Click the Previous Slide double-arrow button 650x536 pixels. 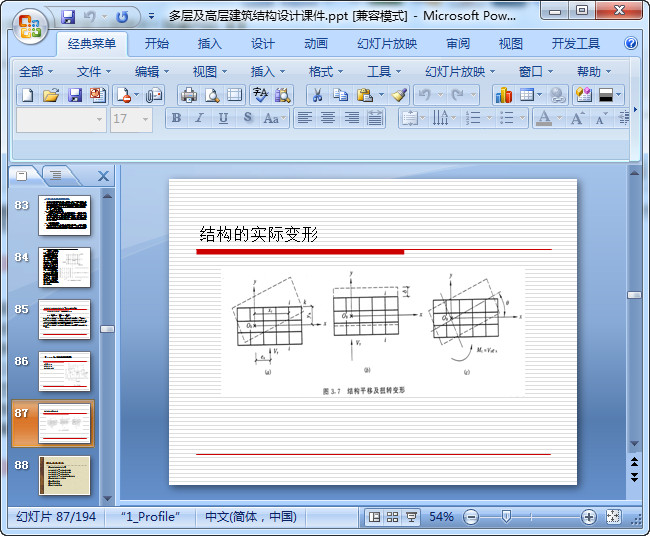(x=634, y=461)
